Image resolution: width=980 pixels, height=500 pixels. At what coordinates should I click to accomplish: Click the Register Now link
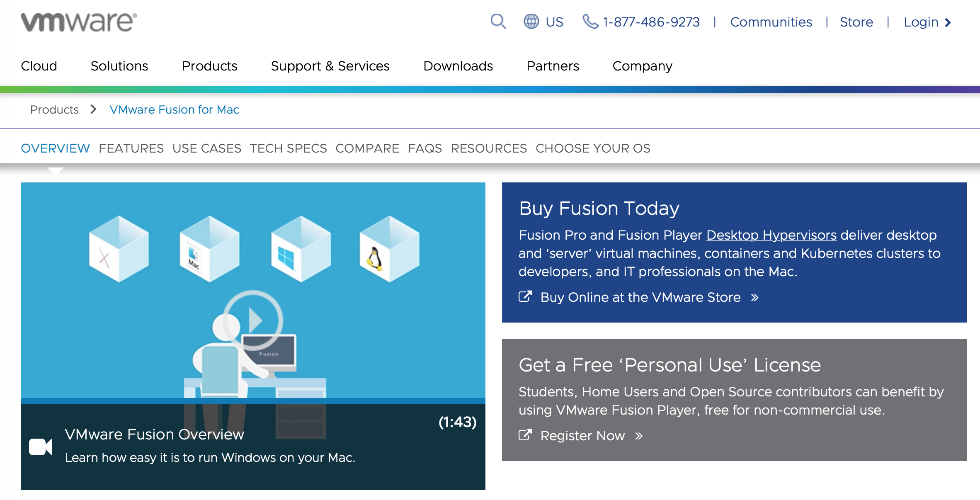pos(582,436)
